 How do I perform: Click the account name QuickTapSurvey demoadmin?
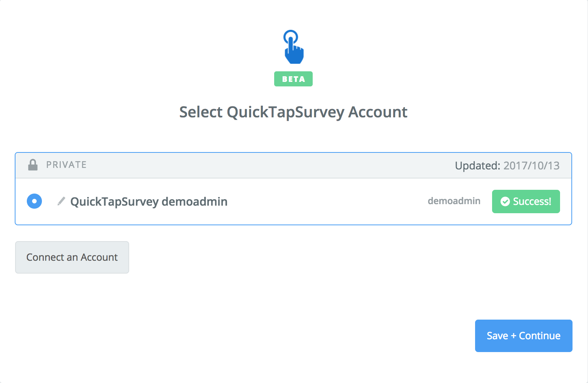click(x=149, y=201)
